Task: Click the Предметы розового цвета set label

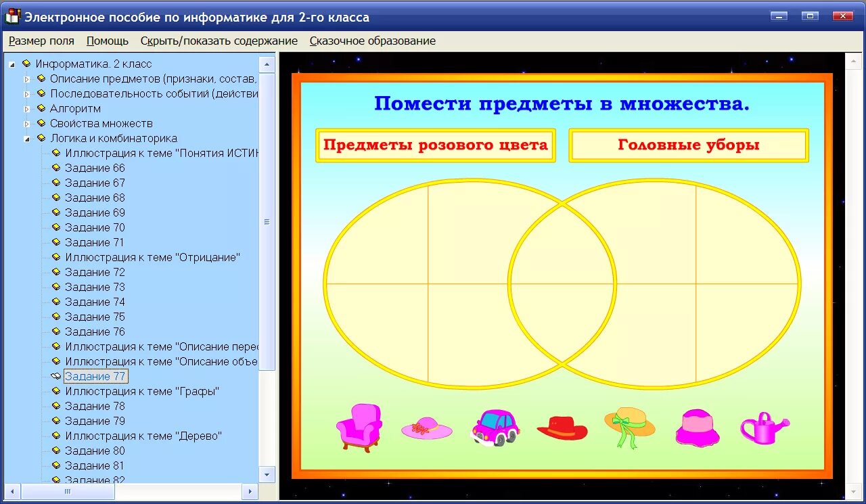Action: [x=435, y=145]
